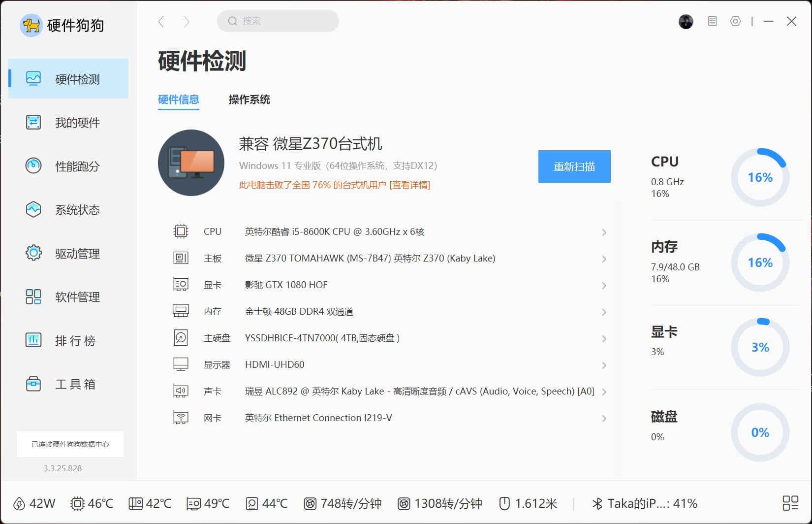Click the CPU 16% usage ring

[x=760, y=177]
